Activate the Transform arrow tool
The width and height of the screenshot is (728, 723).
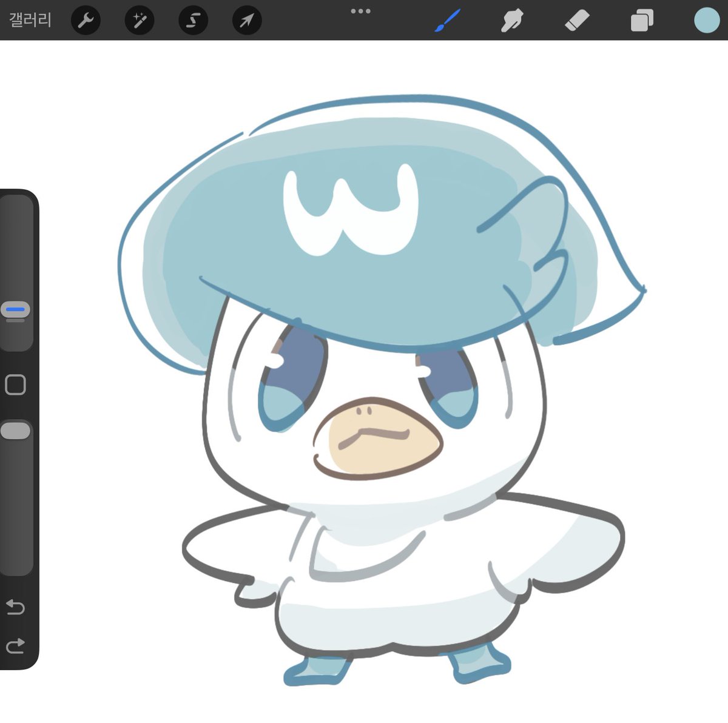247,21
